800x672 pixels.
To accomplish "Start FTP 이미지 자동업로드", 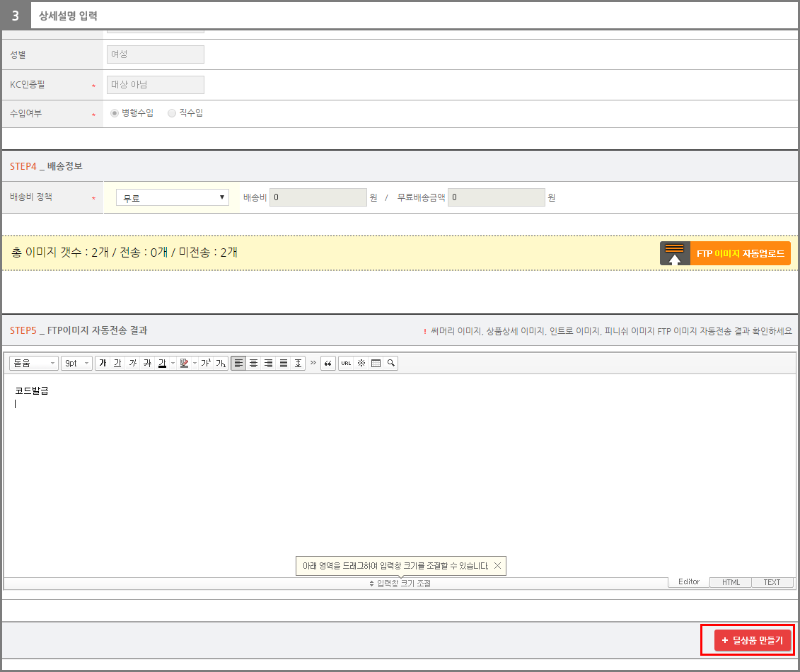I will click(725, 253).
